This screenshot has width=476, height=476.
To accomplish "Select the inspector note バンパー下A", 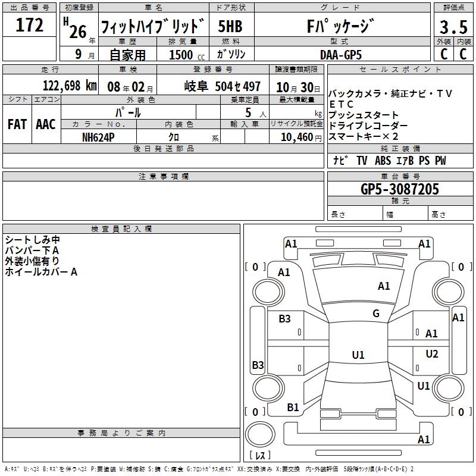I will [x=32, y=250].
